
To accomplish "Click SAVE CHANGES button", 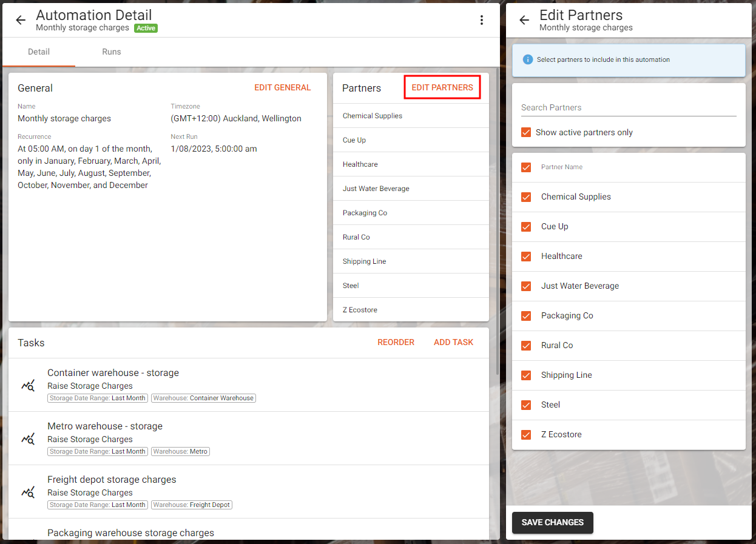I will (553, 522).
